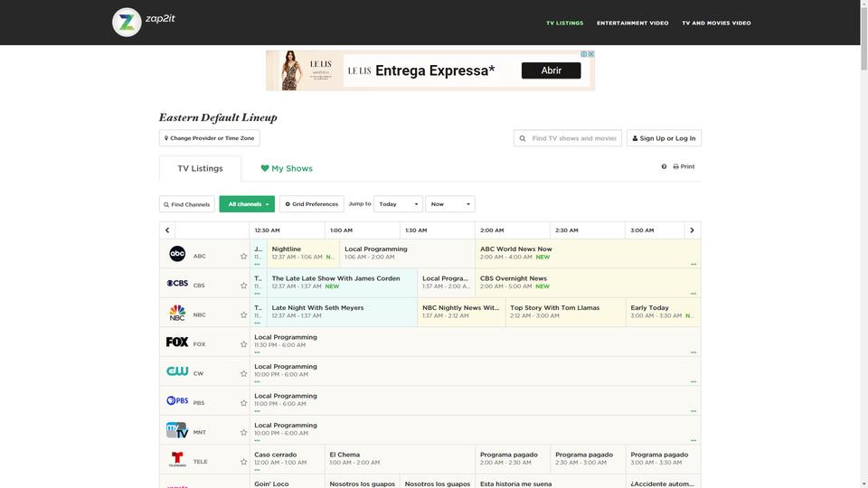Open Nightline show details
868x488 pixels.
[303, 253]
